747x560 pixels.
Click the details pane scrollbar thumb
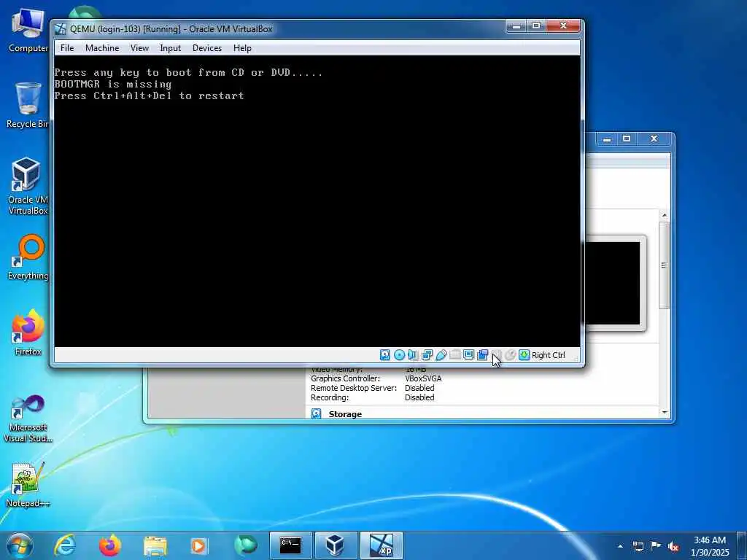tap(665, 265)
